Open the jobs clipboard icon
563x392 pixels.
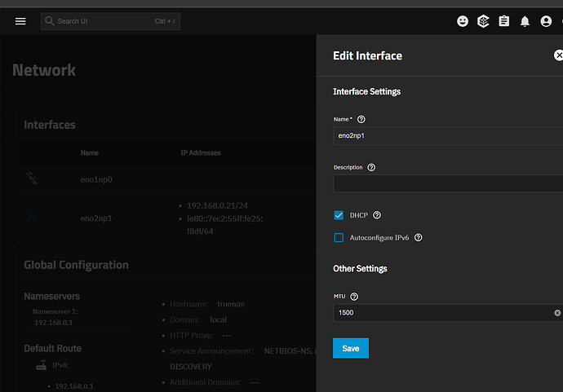504,21
